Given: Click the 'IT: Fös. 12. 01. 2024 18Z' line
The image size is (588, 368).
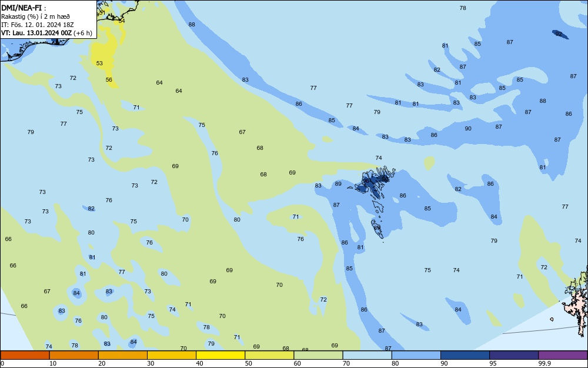Looking at the screenshot, I should (x=37, y=25).
